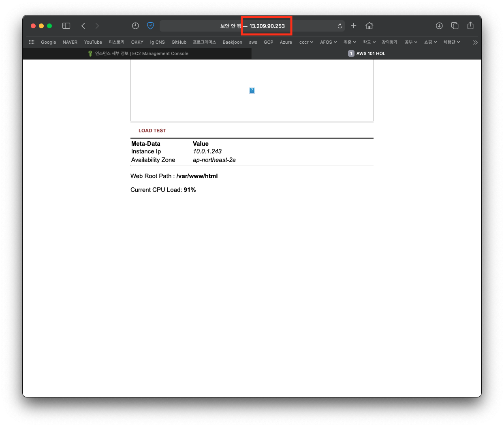This screenshot has height=427, width=504.
Task: Expand the AFOS bookmark folder
Action: (x=329, y=42)
